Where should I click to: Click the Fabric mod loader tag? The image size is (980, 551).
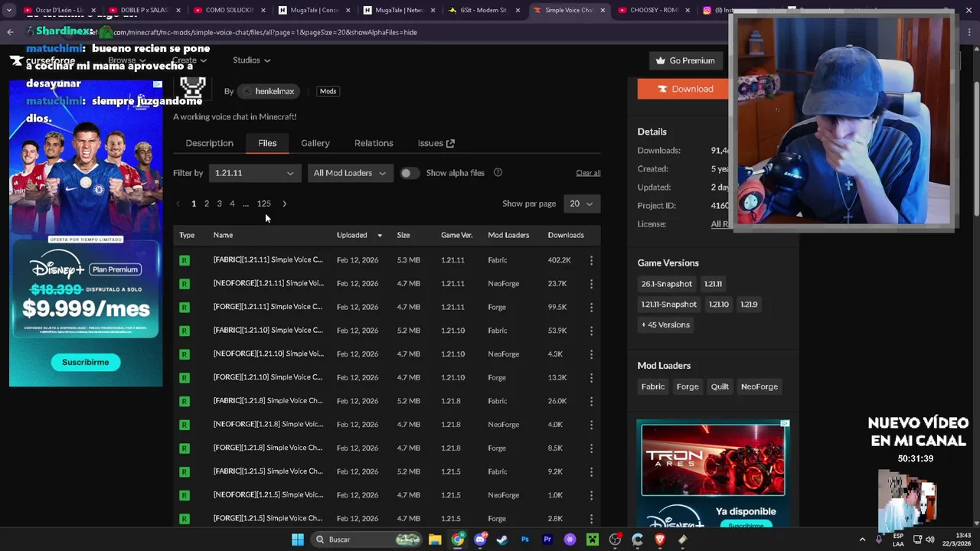pyautogui.click(x=653, y=386)
